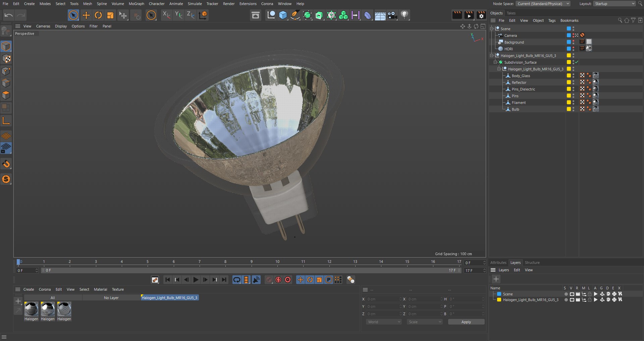Screen dimensions: 644x341
Task: Add a Cube primitive object
Action: click(283, 15)
